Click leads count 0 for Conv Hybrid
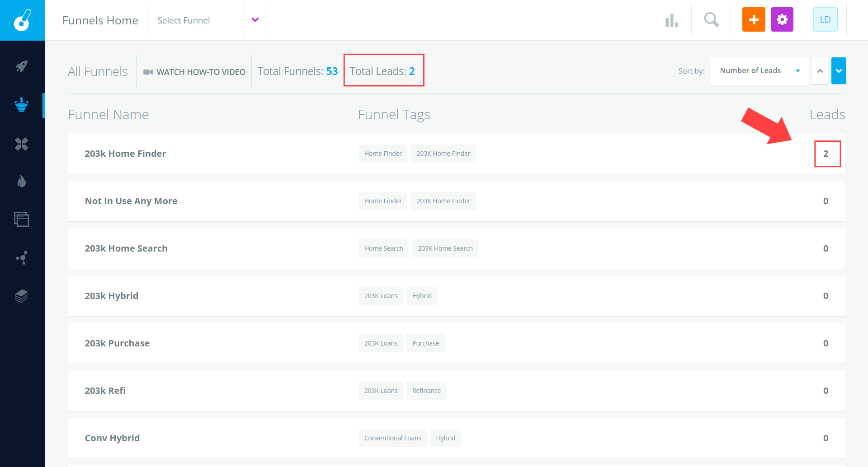 (x=826, y=438)
